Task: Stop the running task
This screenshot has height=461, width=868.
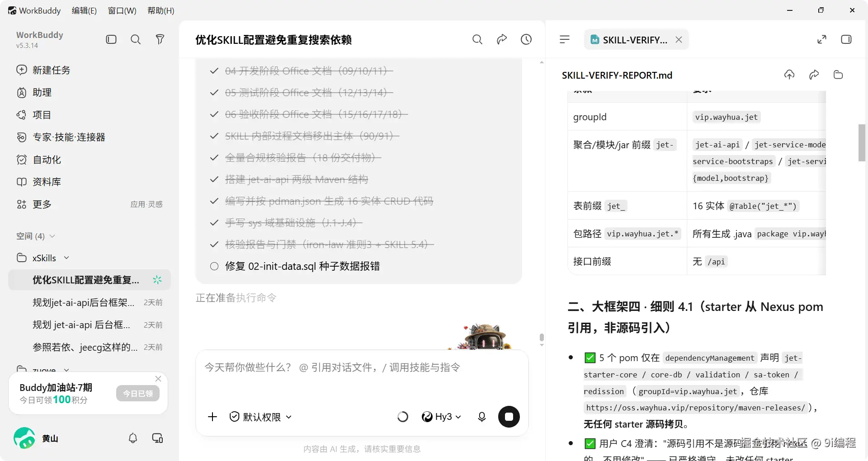Action: (509, 417)
